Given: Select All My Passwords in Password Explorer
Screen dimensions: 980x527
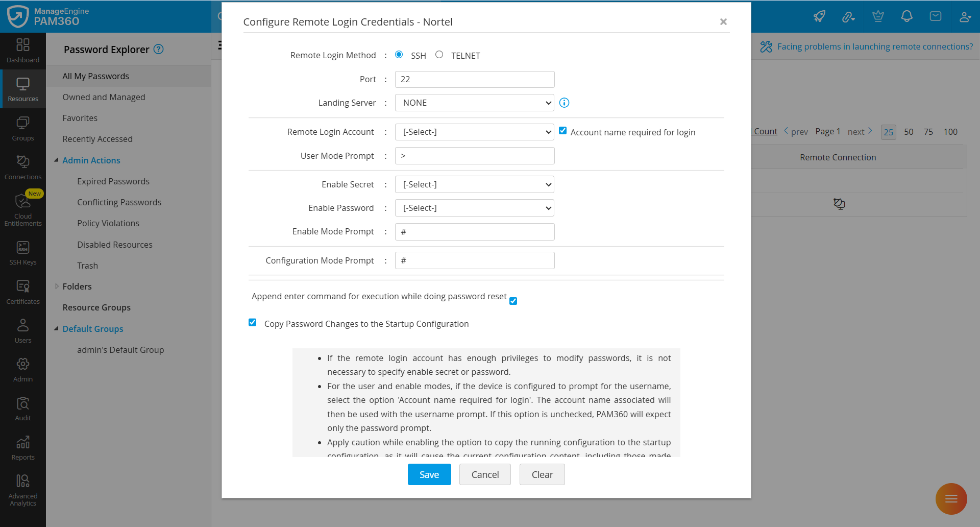Looking at the screenshot, I should point(95,76).
